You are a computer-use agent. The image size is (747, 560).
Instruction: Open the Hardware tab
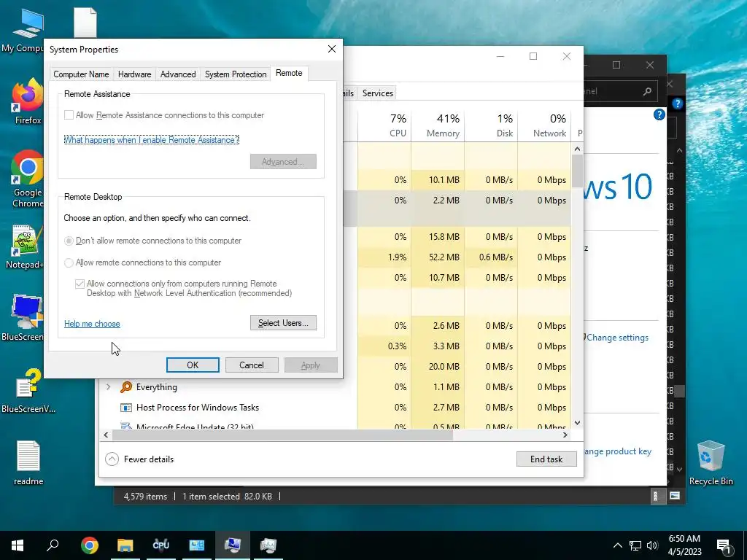[x=134, y=74]
